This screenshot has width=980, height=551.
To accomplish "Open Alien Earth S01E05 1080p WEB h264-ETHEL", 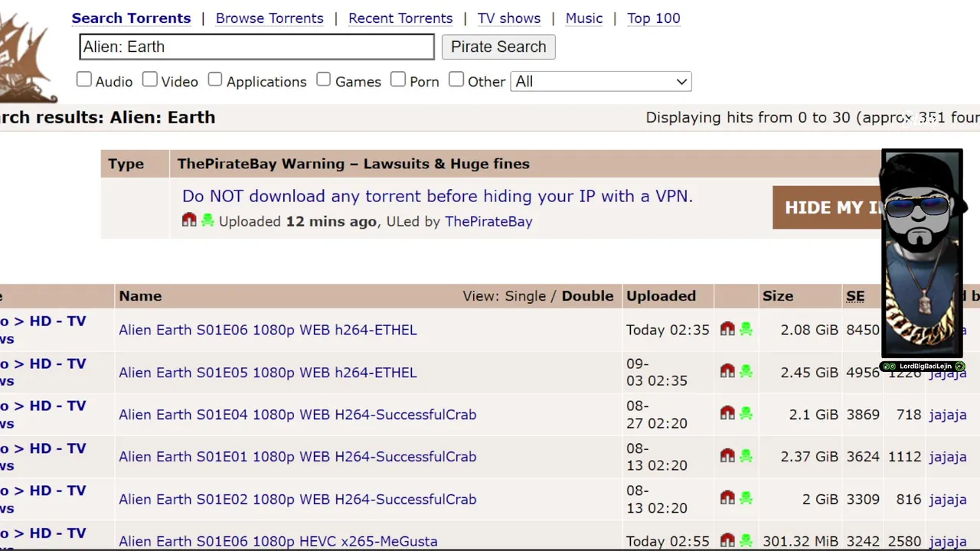I will [268, 373].
